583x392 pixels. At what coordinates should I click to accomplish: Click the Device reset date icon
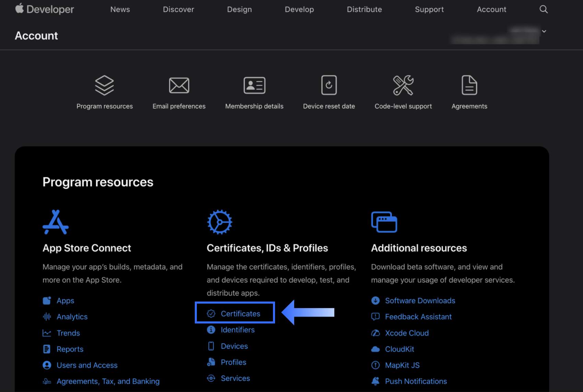click(x=329, y=85)
